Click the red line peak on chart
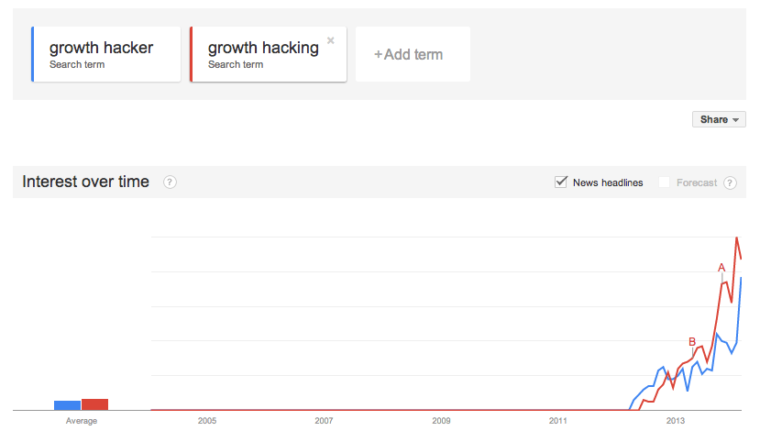Screen dimensions: 760x431 click(737, 238)
